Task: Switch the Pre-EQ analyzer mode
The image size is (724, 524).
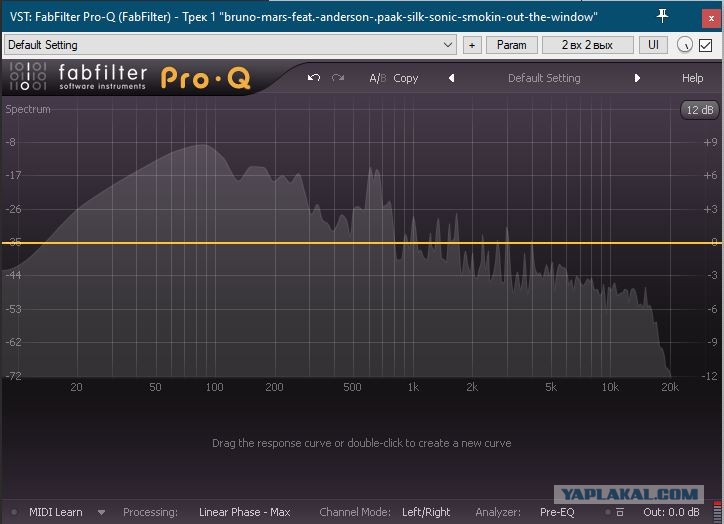Action: [x=557, y=512]
